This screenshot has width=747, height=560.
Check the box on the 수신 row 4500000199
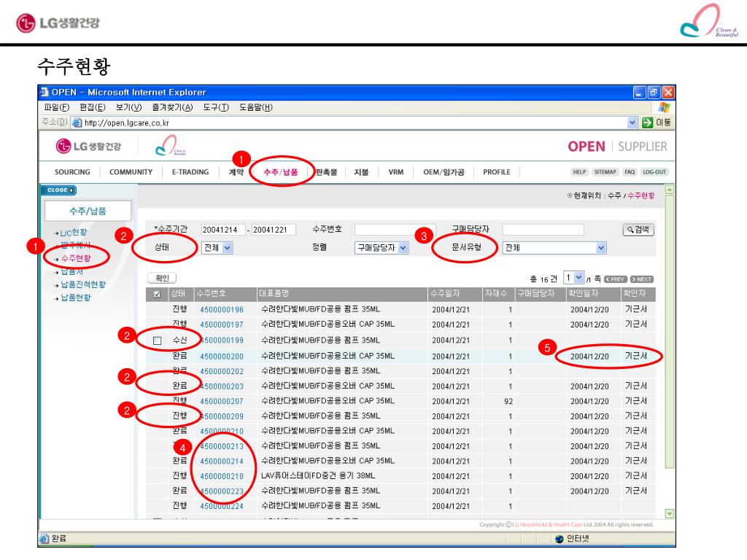click(158, 341)
